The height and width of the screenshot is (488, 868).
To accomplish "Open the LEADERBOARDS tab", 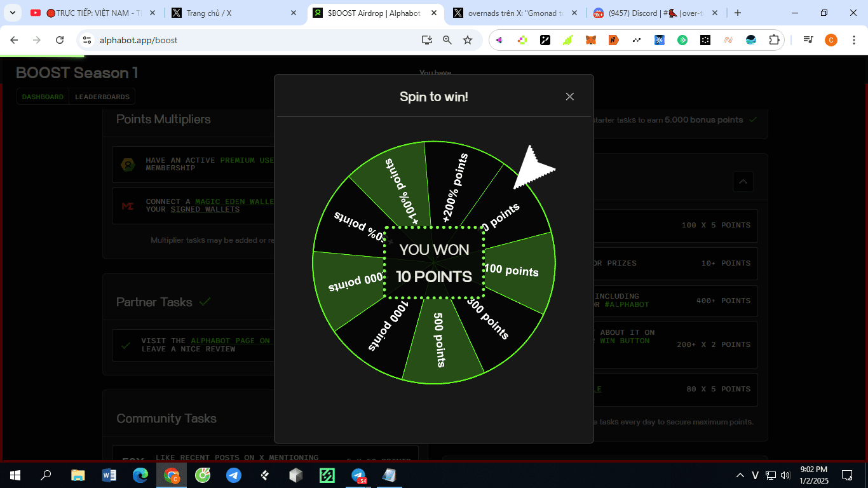I will [102, 97].
